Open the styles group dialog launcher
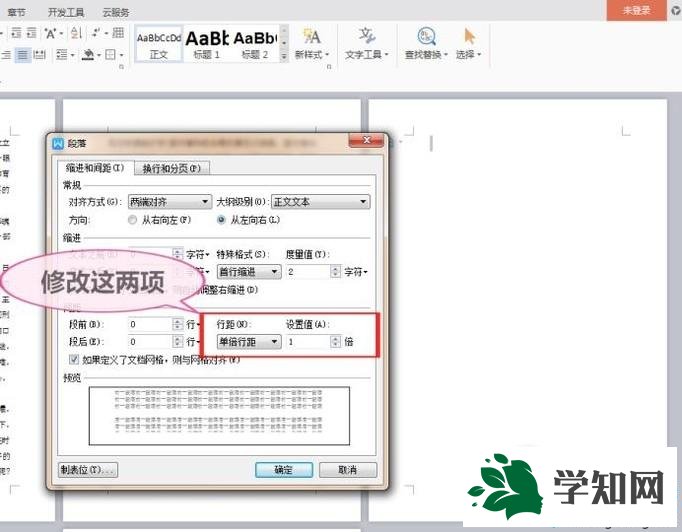 (x=329, y=67)
